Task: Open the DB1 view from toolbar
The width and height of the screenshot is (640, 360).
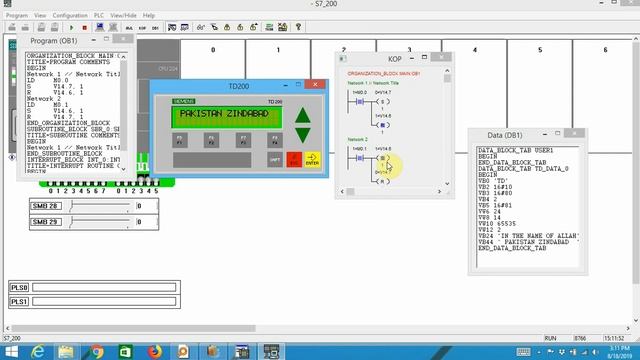Action: point(155,28)
